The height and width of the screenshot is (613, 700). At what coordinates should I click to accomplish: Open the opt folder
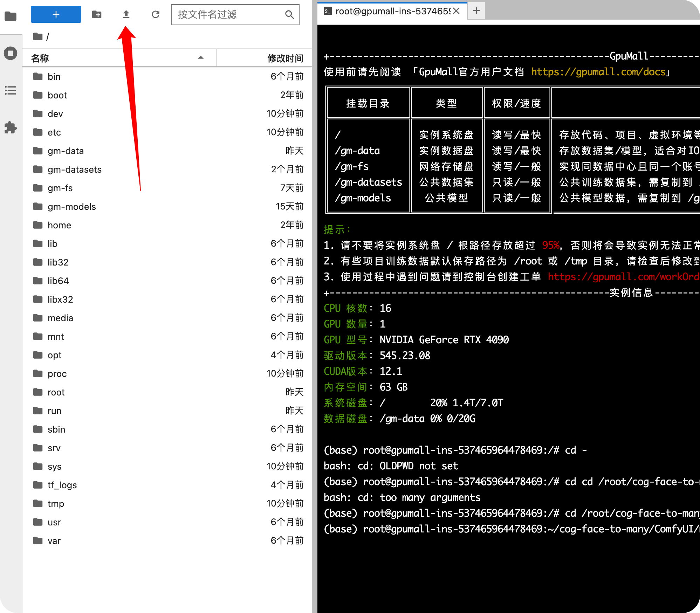[x=167, y=355]
